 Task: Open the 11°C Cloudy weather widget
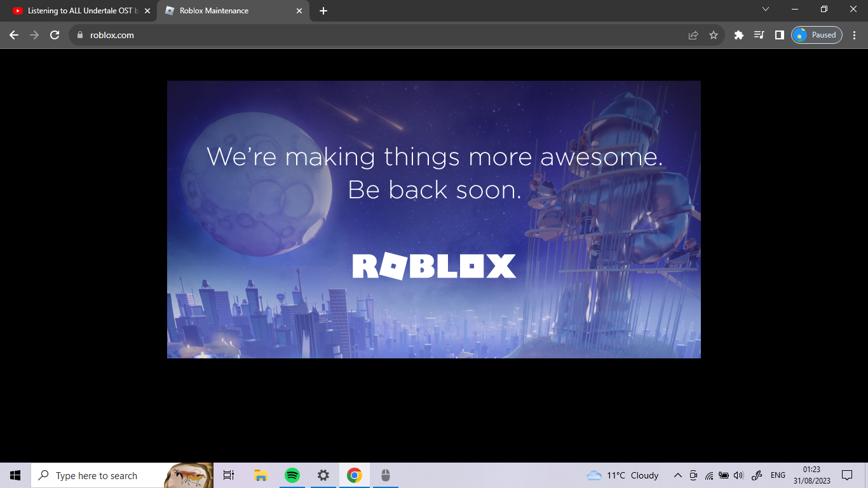click(x=623, y=475)
